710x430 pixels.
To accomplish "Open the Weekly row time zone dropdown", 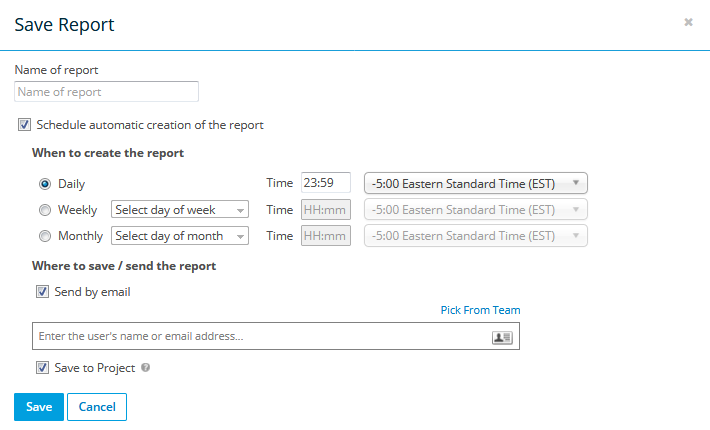I will 476,210.
